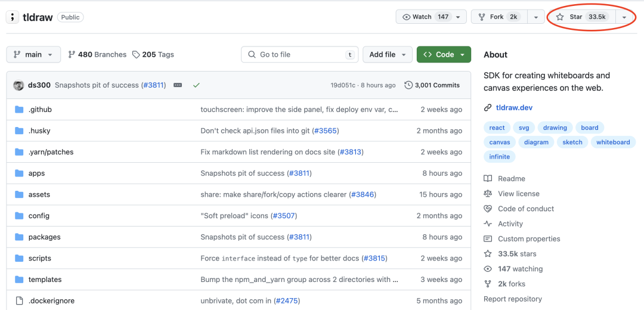Open the Activity sidebar item

[510, 224]
